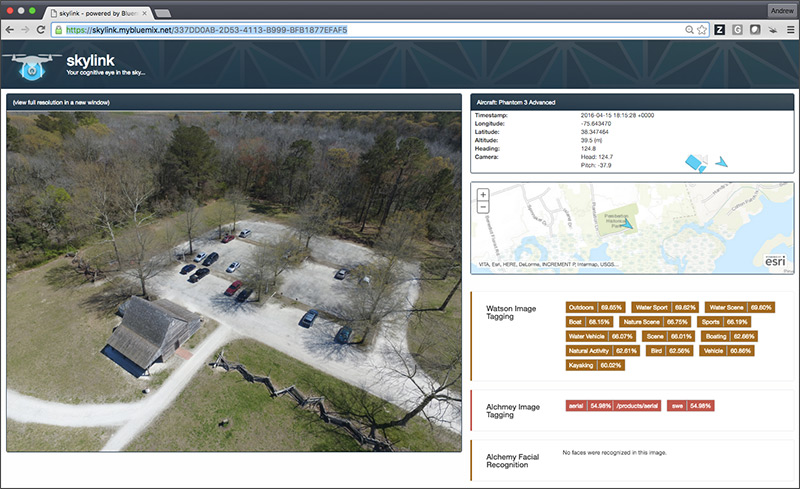Click the Longitude value -75.643470
800x489 pixels.
pyautogui.click(x=596, y=124)
